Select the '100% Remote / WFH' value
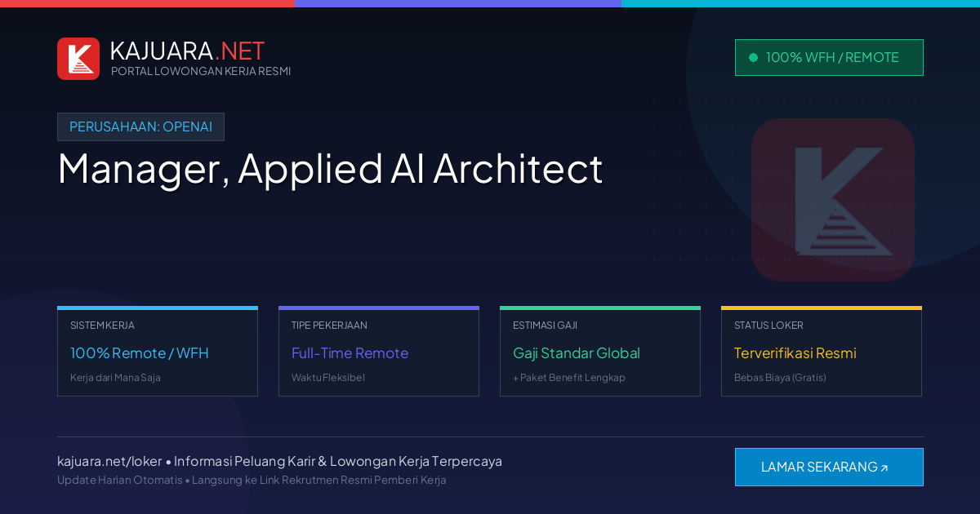The width and height of the screenshot is (980, 514). [140, 353]
